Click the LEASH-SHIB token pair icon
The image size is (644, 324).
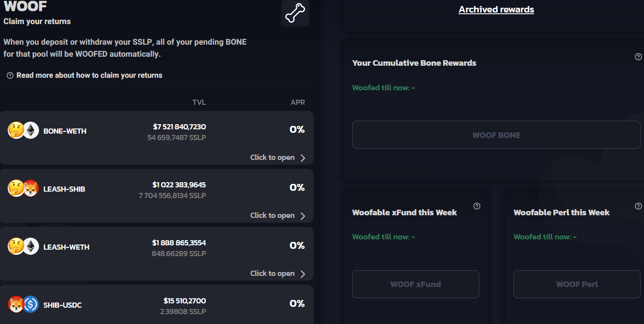pyautogui.click(x=24, y=188)
